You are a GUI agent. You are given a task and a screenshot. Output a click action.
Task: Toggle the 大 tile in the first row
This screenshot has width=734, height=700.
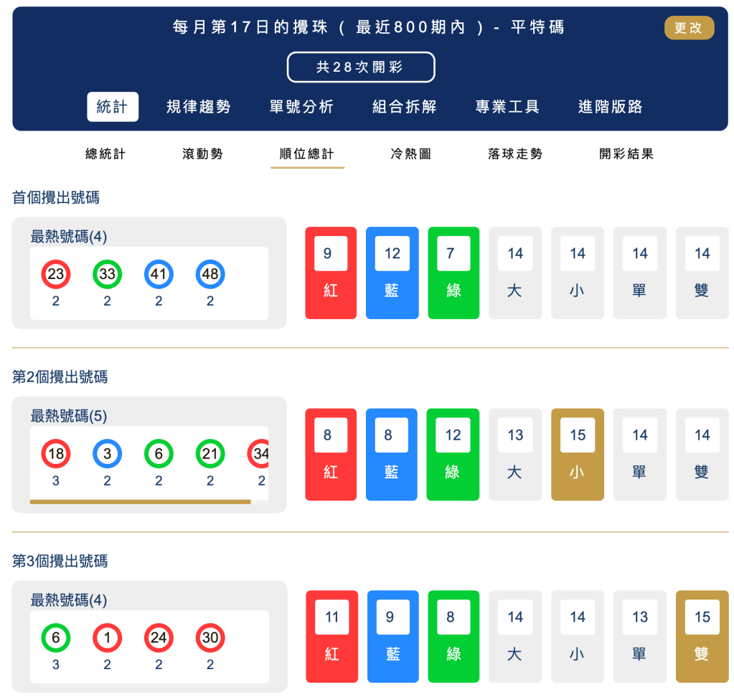click(x=515, y=273)
